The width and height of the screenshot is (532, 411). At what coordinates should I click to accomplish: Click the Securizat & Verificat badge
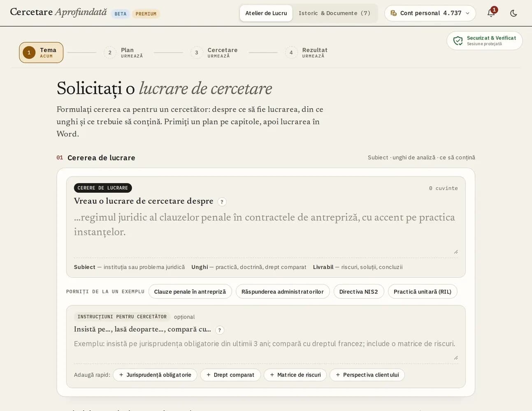tap(485, 41)
